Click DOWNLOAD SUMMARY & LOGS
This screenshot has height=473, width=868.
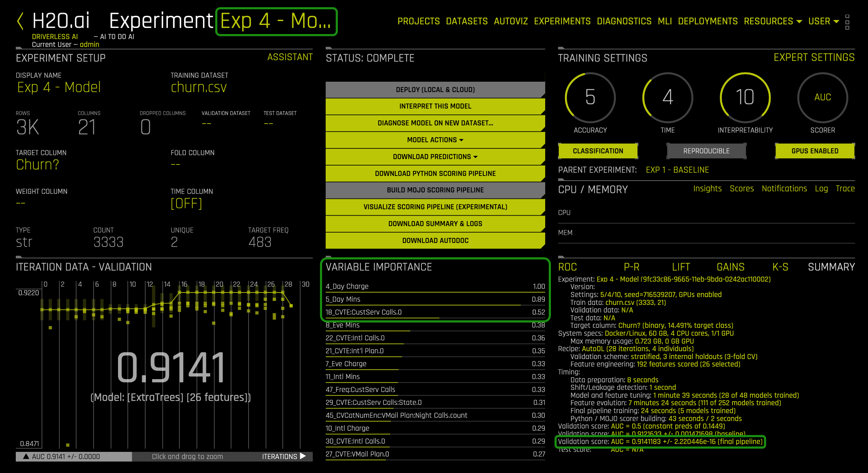point(435,224)
